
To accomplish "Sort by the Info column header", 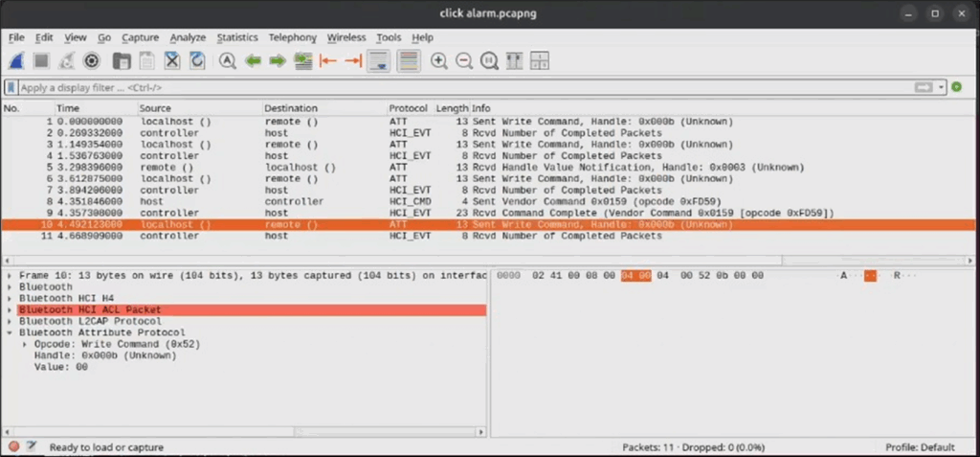I will click(x=723, y=108).
